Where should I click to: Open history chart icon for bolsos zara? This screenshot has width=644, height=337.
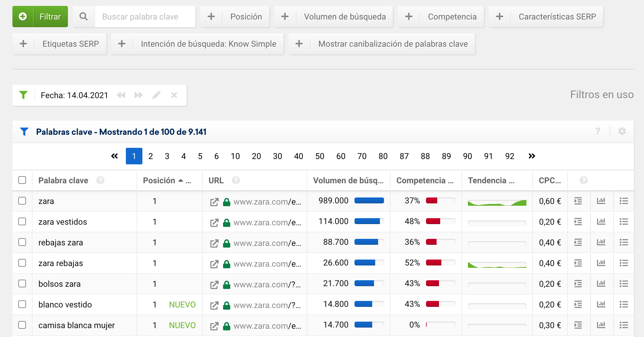pyautogui.click(x=601, y=284)
